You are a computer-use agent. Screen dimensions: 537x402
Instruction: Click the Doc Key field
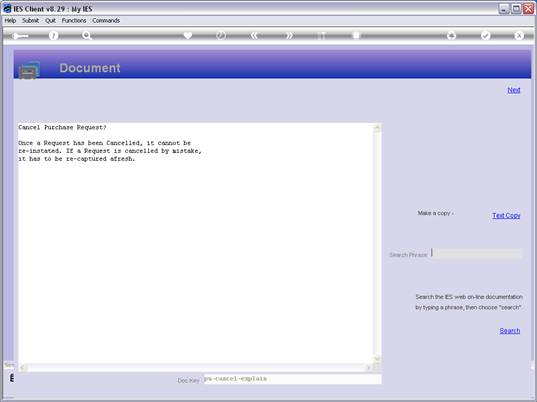[292, 379]
